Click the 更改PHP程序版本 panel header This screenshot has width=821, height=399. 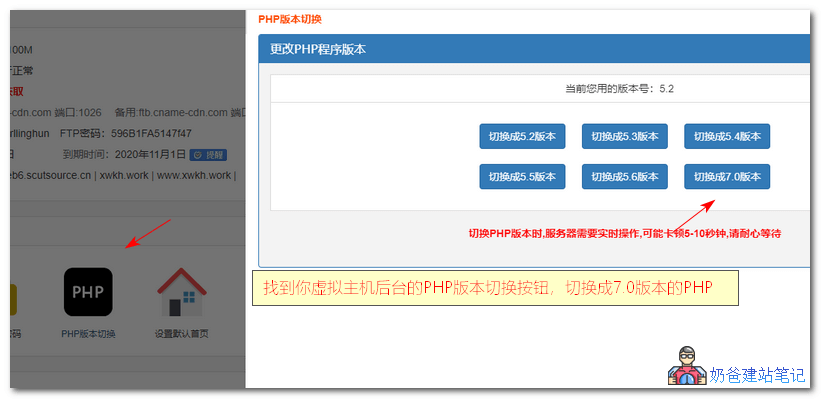tap(534, 49)
